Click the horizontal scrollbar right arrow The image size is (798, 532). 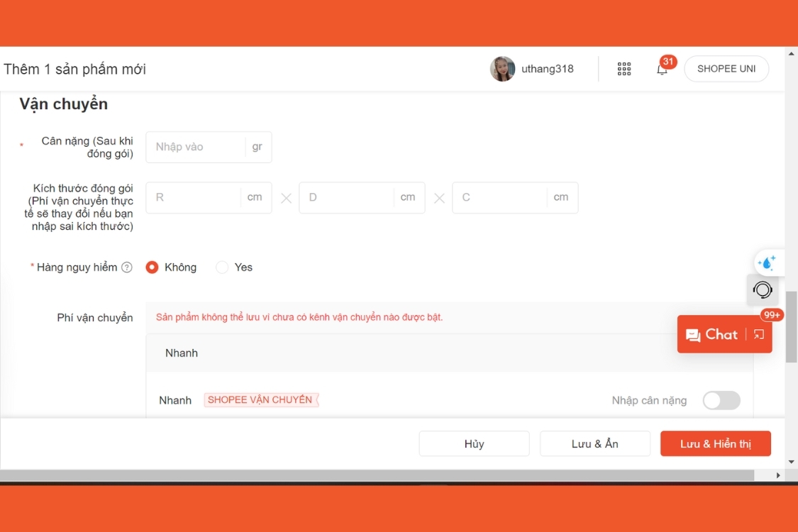pyautogui.click(x=777, y=475)
